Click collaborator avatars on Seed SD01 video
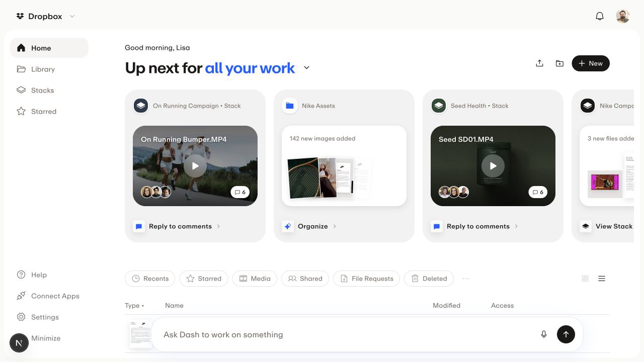644x362 pixels. [454, 192]
